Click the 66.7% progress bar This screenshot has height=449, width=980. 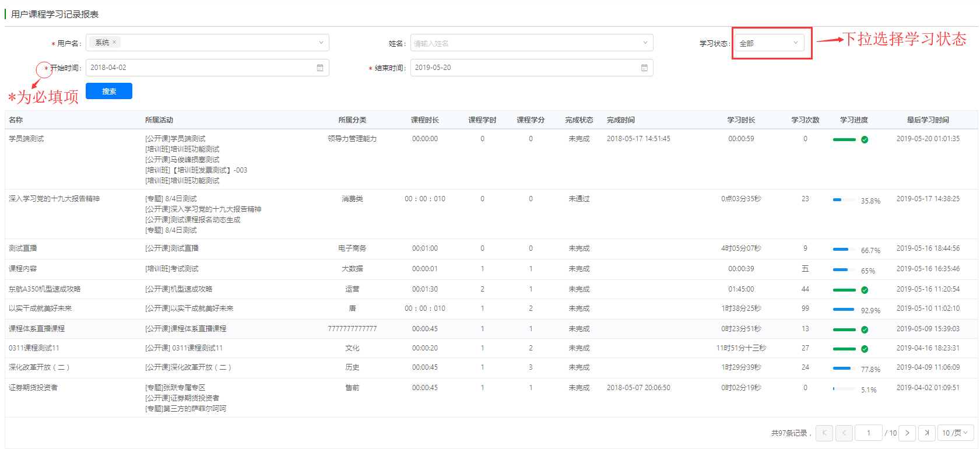(844, 249)
